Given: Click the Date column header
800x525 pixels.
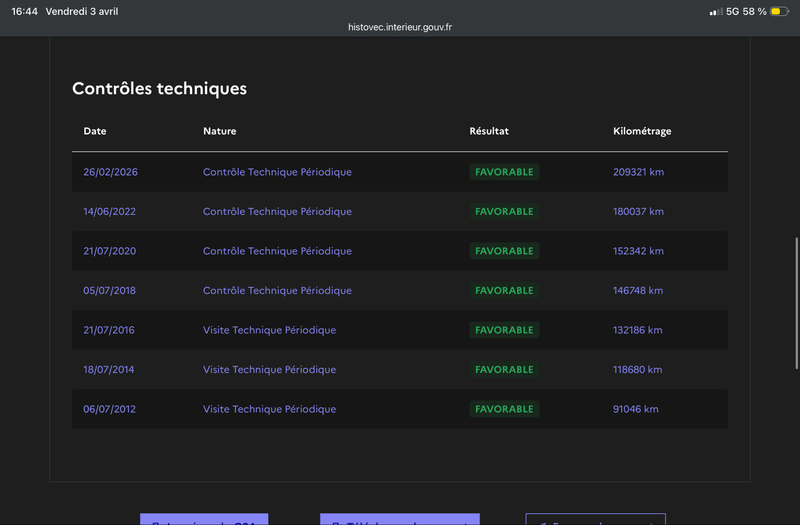Looking at the screenshot, I should tap(95, 131).
